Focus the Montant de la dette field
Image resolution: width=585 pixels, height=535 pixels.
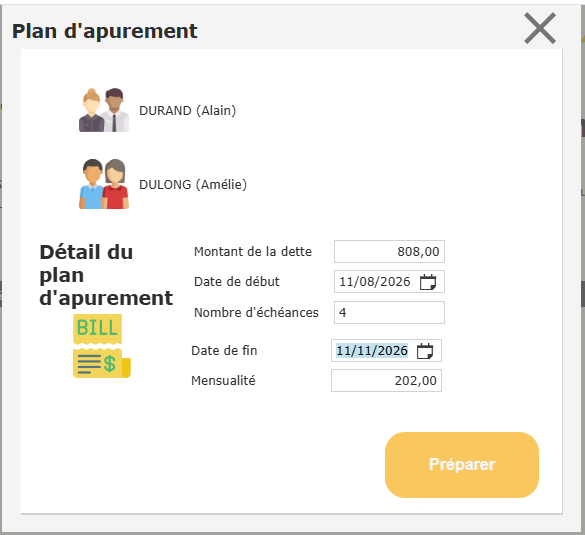pyautogui.click(x=389, y=251)
